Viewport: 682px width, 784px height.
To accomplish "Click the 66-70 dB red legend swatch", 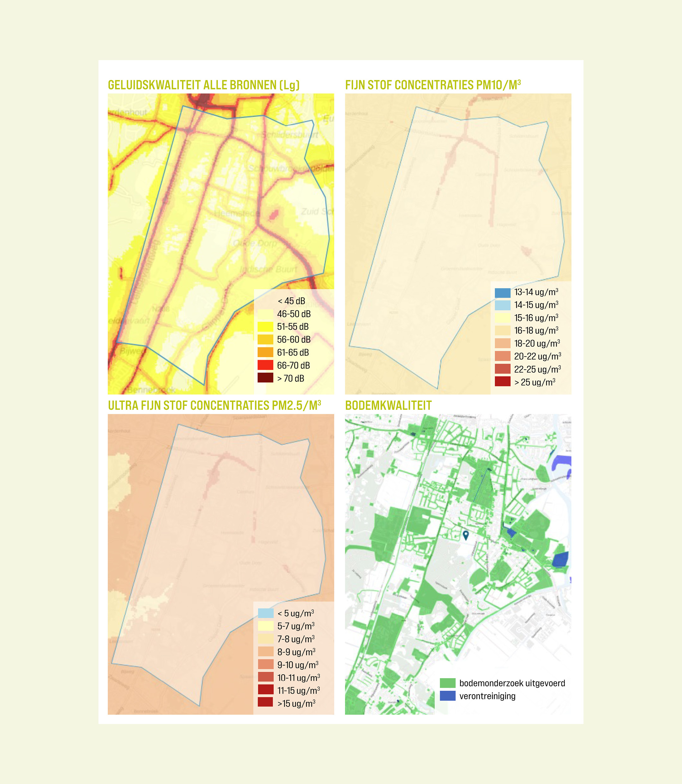I will pos(265,365).
